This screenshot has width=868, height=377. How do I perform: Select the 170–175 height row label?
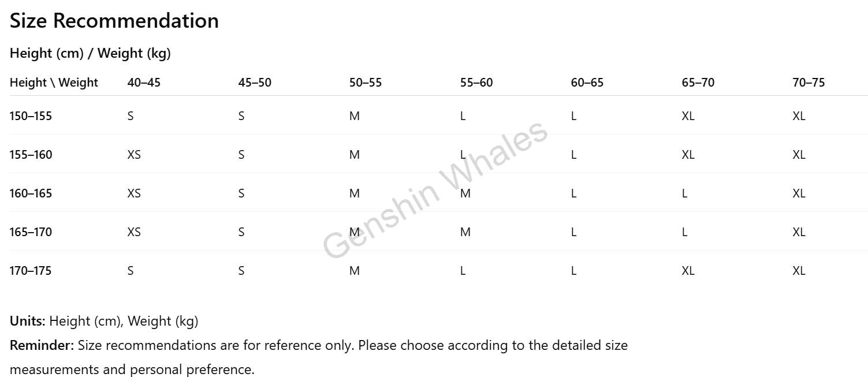31,271
